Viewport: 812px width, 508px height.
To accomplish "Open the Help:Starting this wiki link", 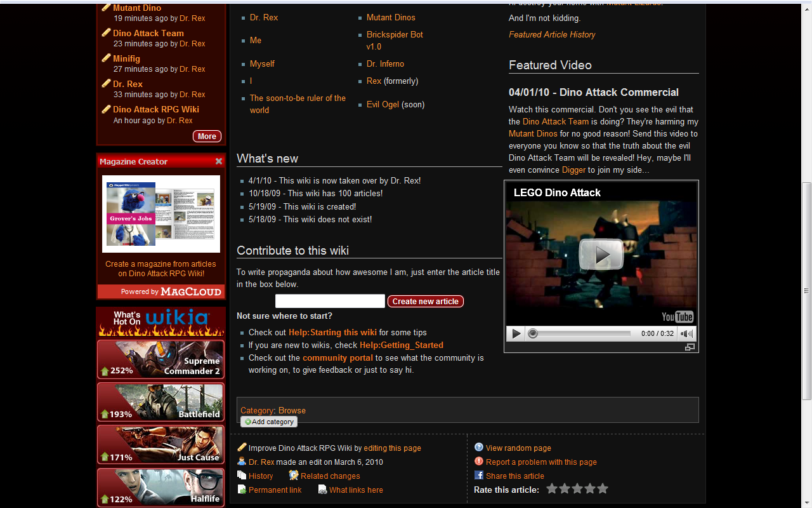I will coord(332,332).
